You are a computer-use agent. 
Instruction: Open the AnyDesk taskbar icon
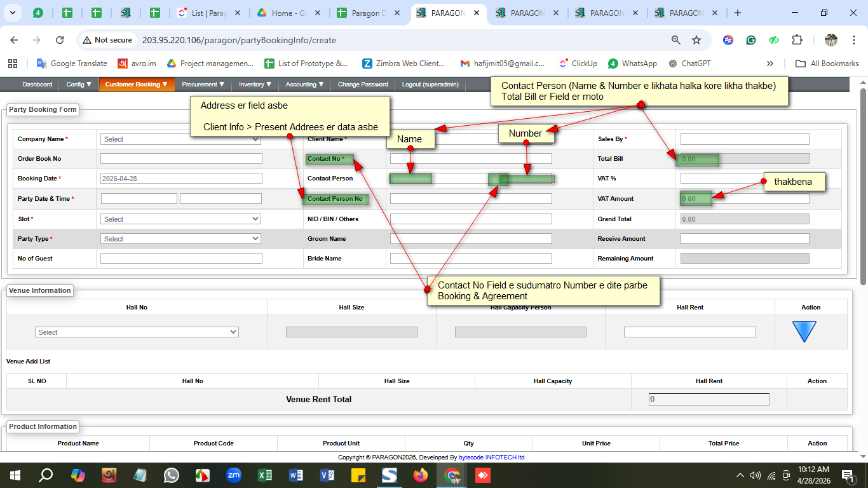pyautogui.click(x=483, y=475)
